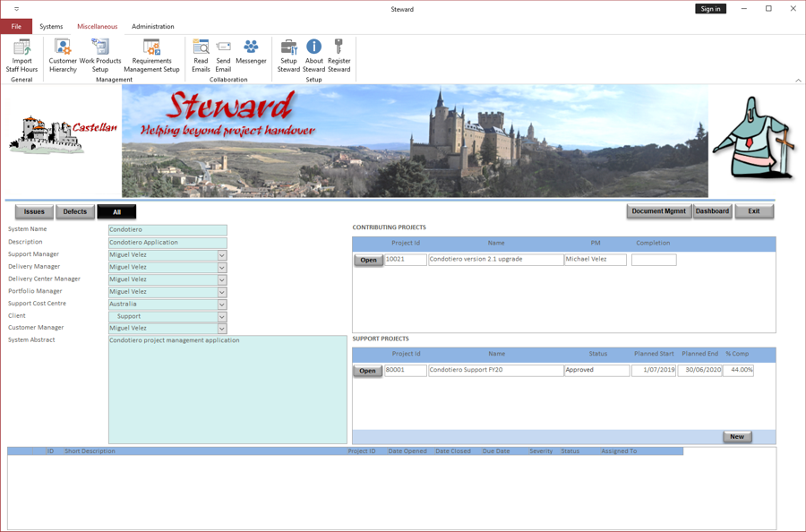
Task: Click the Assigned To column header
Action: click(619, 451)
